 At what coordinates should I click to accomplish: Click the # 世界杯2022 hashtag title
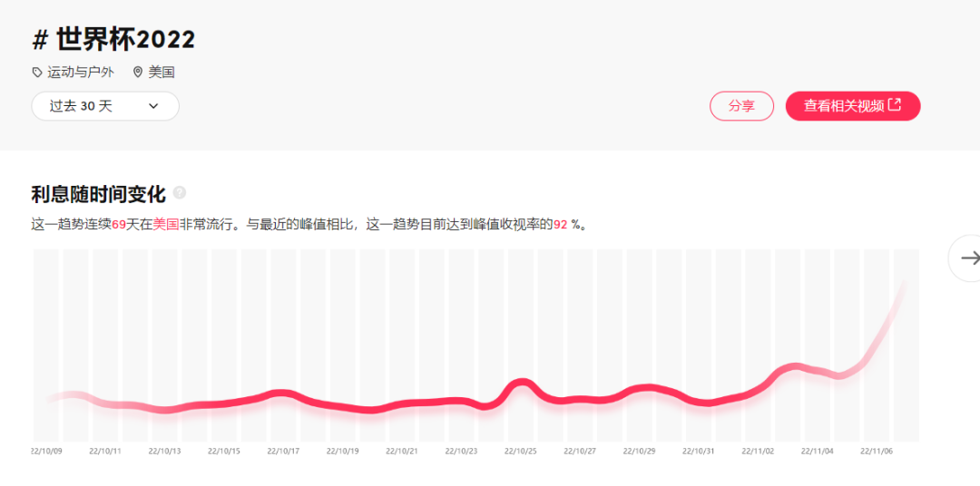point(113,39)
